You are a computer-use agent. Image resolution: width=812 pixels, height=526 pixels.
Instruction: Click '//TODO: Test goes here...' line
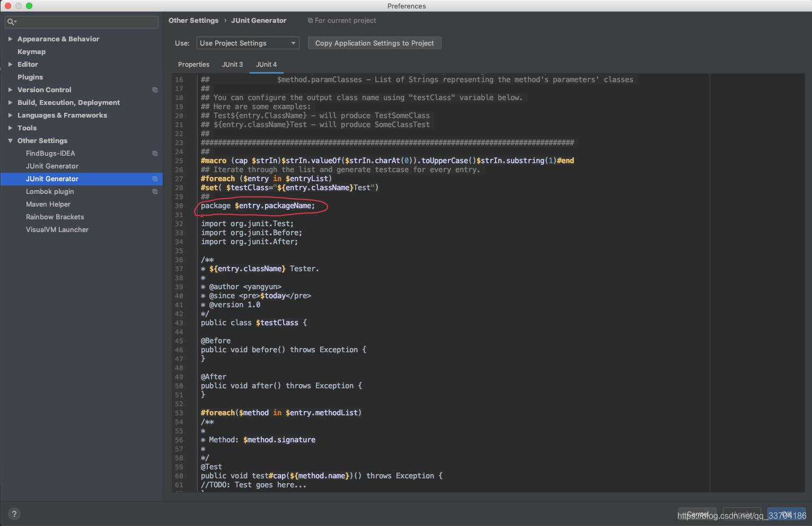click(253, 485)
